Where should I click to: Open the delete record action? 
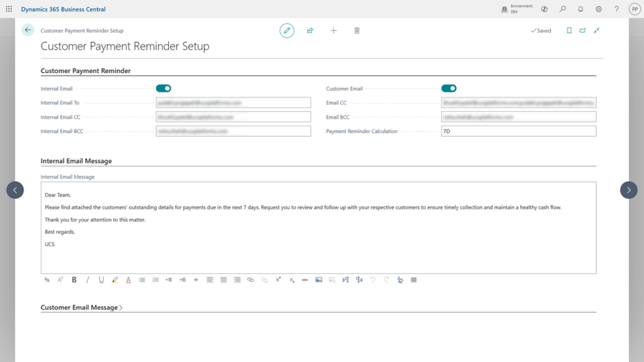[357, 30]
